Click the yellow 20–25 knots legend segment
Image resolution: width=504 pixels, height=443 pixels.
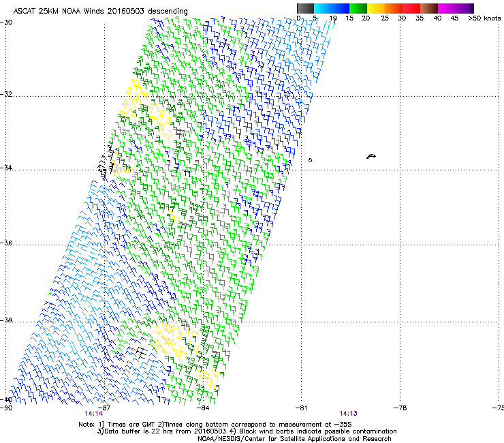point(376,8)
